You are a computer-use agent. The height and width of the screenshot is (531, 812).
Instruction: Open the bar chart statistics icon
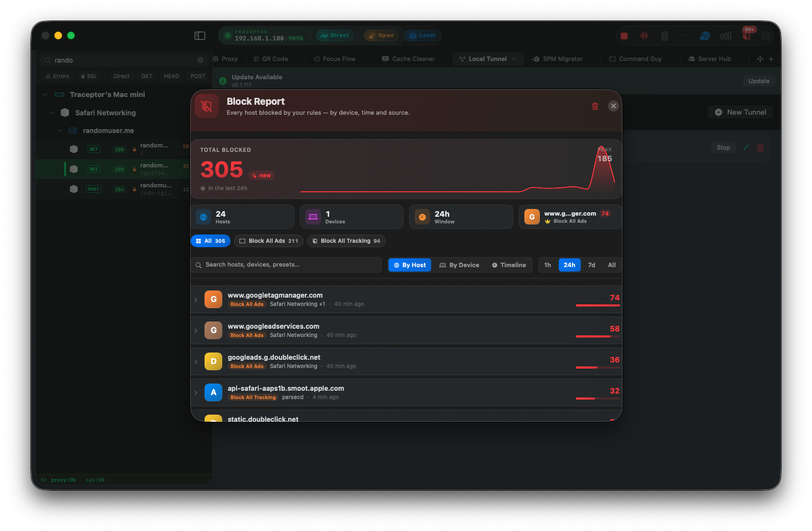click(x=726, y=35)
